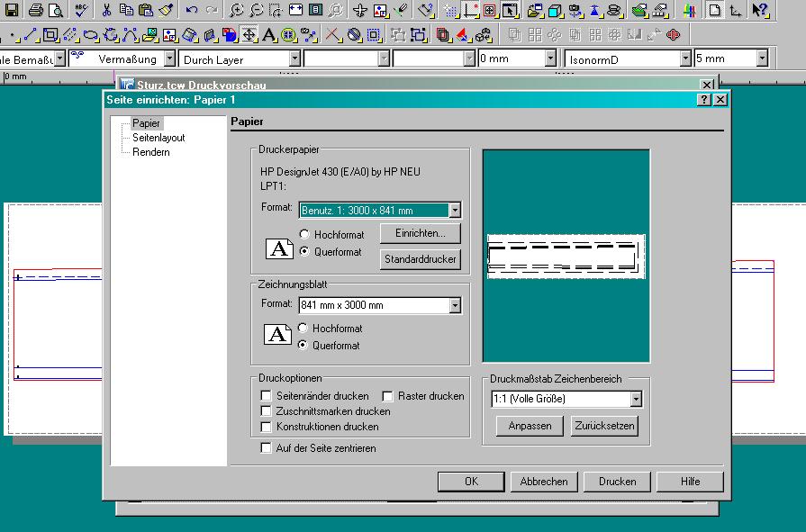Image resolution: width=806 pixels, height=532 pixels.
Task: Select the curve drawing tool
Action: 130,35
